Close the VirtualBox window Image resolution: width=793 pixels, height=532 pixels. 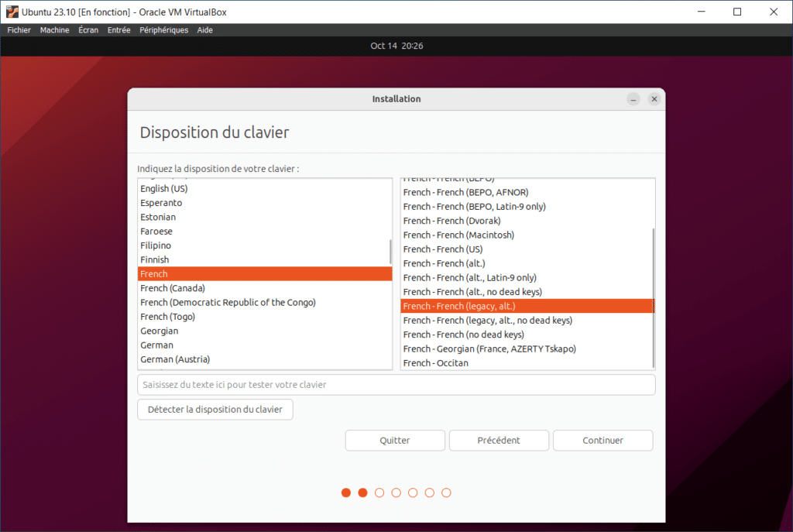tap(774, 12)
